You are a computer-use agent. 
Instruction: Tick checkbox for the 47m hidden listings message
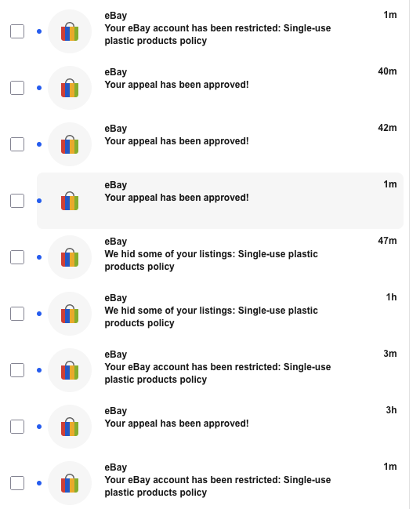[x=17, y=257]
